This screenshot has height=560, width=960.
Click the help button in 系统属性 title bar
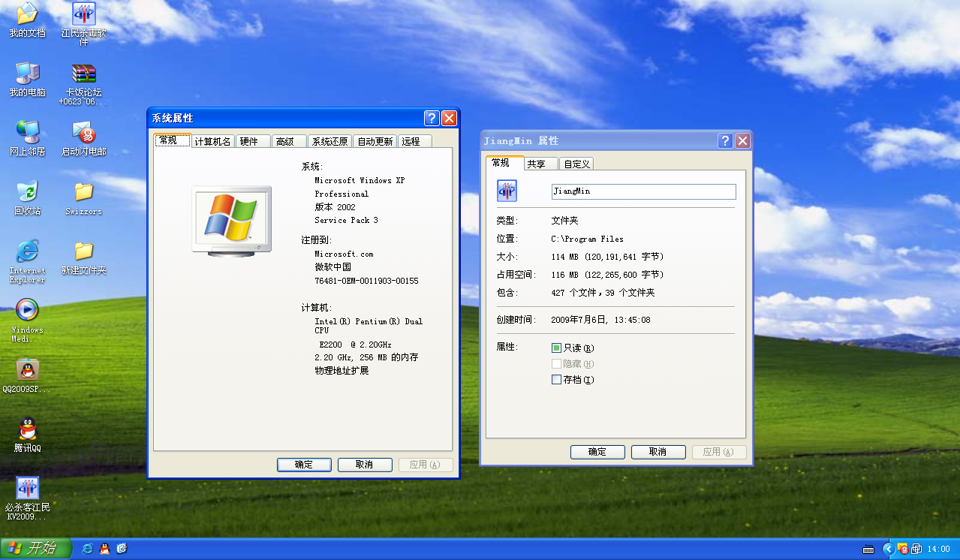pyautogui.click(x=432, y=118)
